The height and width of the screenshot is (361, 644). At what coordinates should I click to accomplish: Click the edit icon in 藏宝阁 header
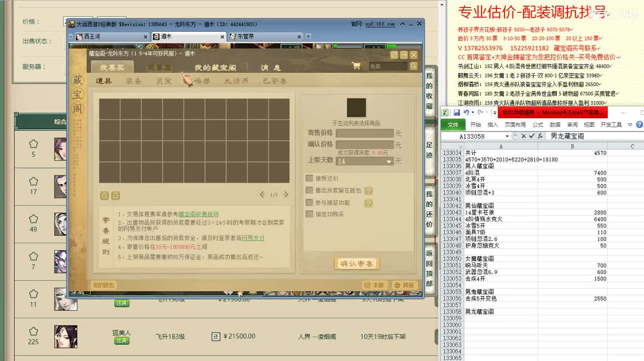pos(394,55)
